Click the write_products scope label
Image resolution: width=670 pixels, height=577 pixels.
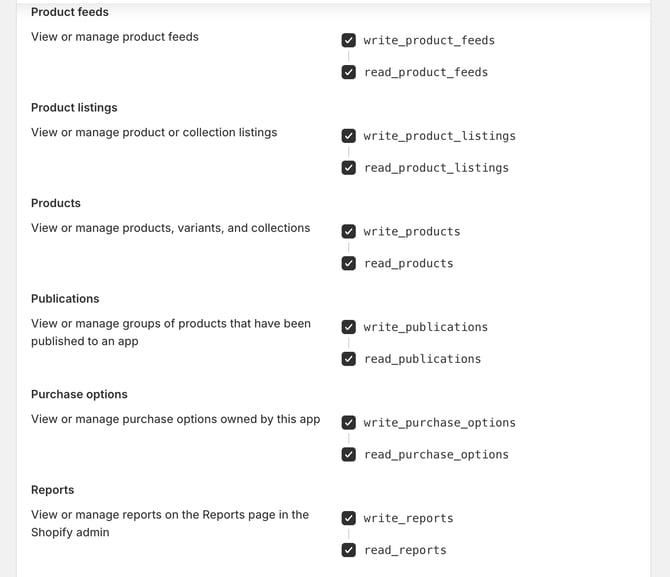pyautogui.click(x=412, y=231)
